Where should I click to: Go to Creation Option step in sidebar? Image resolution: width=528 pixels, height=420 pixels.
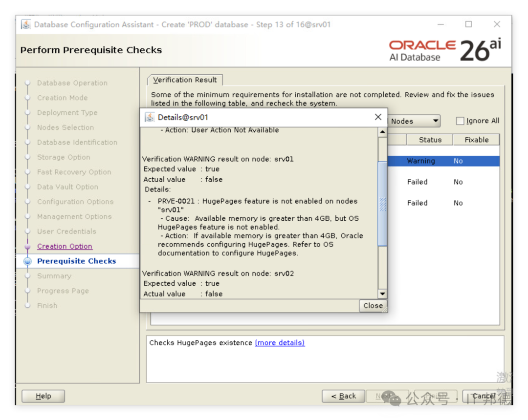[x=65, y=247]
